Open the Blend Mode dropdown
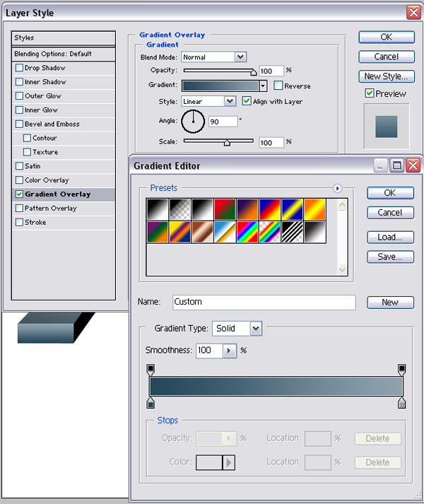The width and height of the screenshot is (424, 504). point(240,57)
